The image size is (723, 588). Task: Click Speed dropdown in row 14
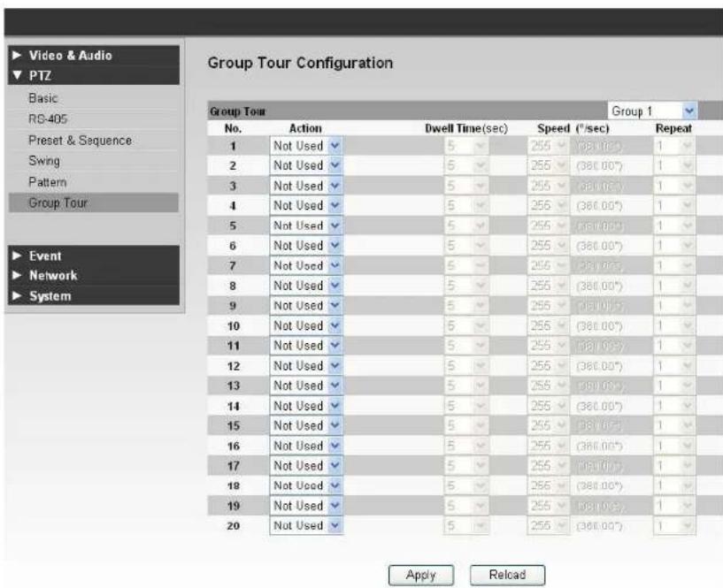(x=549, y=406)
